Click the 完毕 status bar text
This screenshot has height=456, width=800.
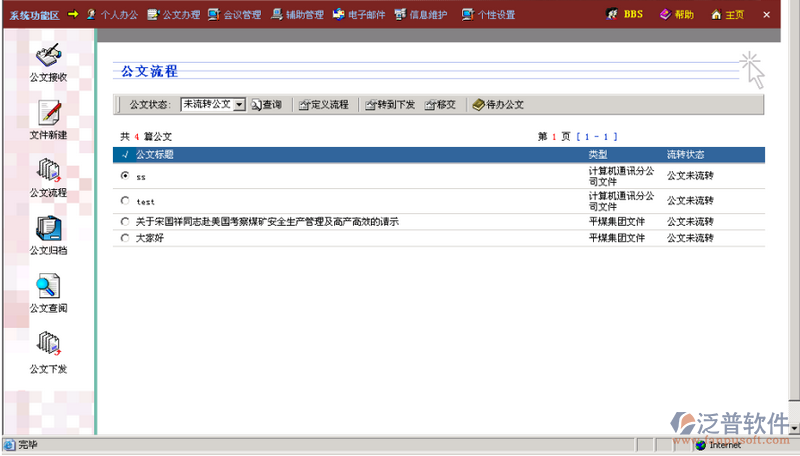tap(28, 445)
